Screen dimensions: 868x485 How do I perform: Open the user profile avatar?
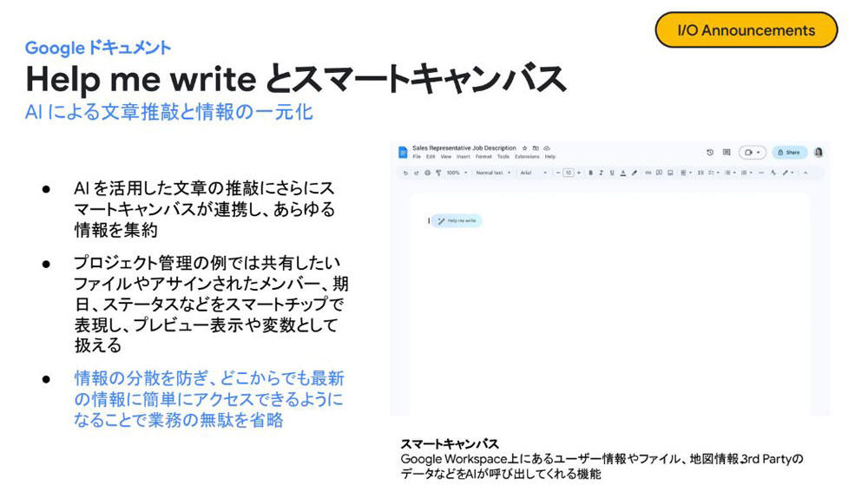819,152
